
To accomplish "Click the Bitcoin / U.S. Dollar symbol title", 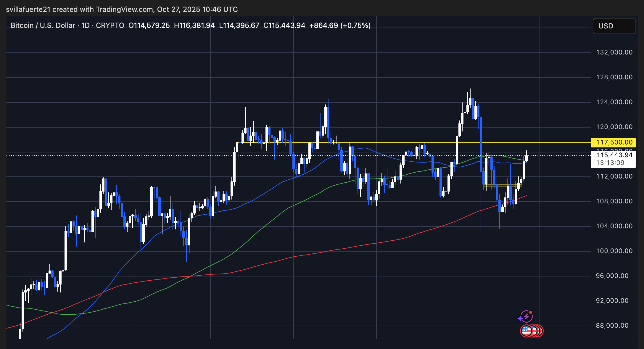I will 43,25.
